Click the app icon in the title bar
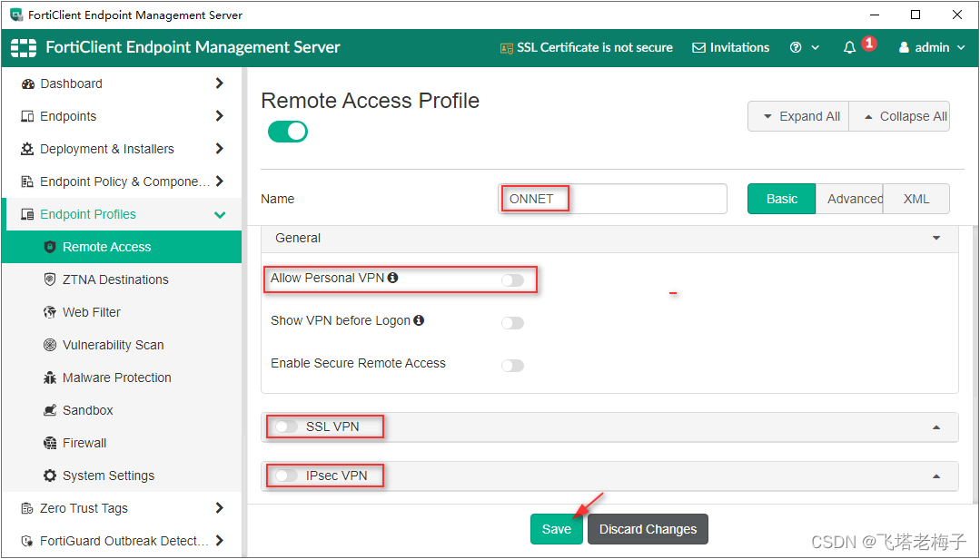 tap(16, 15)
